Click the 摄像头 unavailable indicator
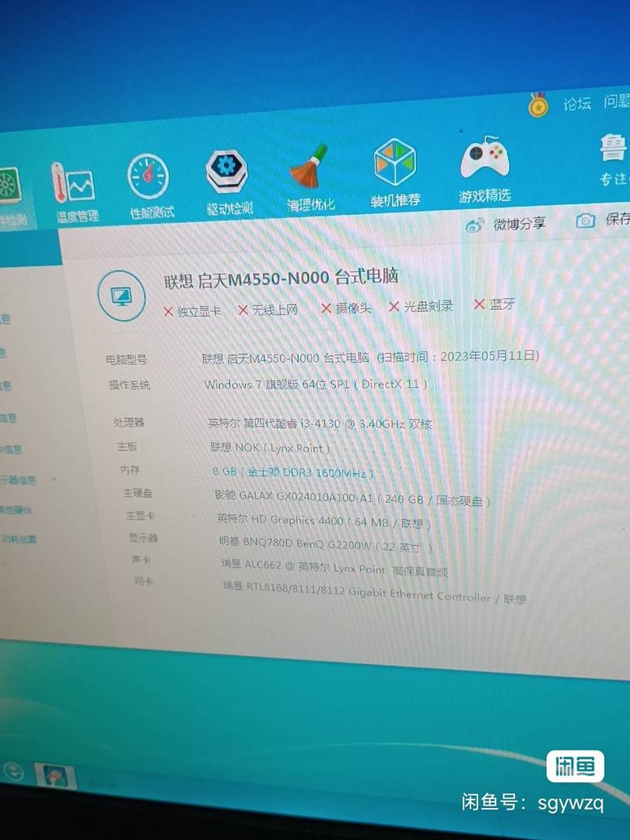This screenshot has height=840, width=630. point(345,308)
